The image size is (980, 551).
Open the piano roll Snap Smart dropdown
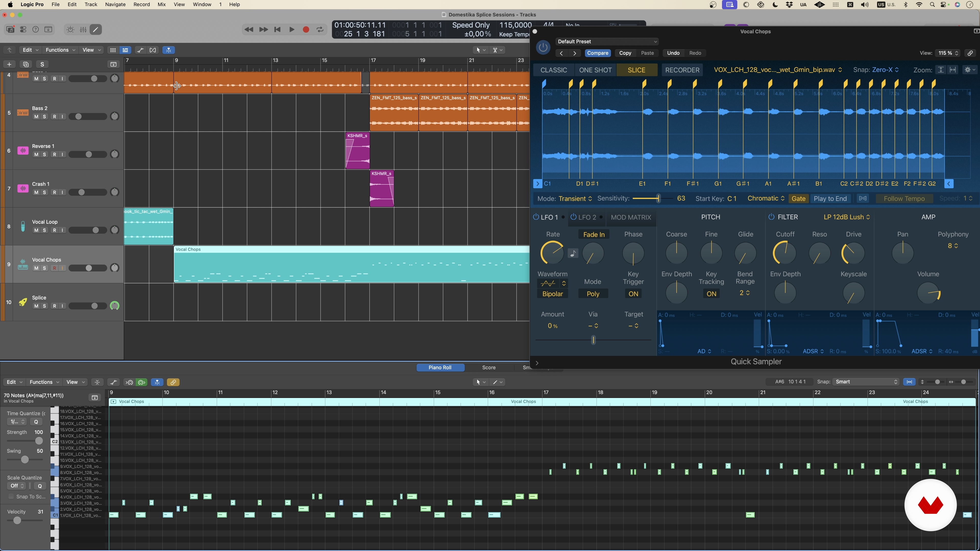point(866,382)
